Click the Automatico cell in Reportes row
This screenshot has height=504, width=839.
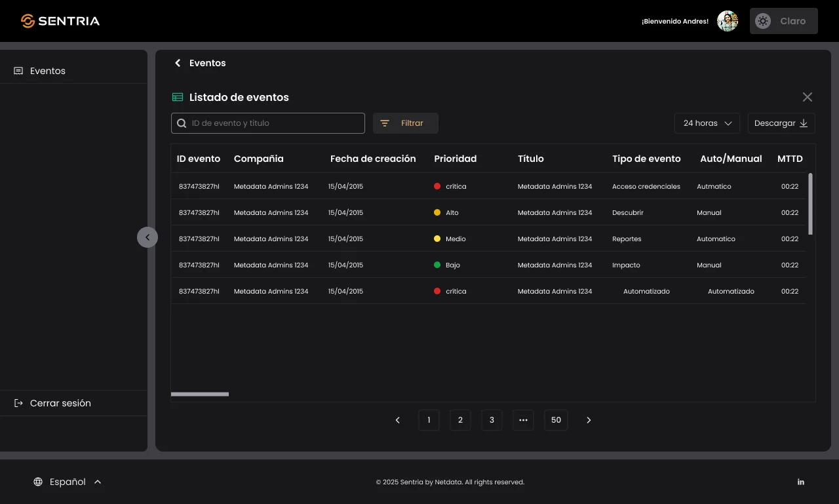[716, 239]
